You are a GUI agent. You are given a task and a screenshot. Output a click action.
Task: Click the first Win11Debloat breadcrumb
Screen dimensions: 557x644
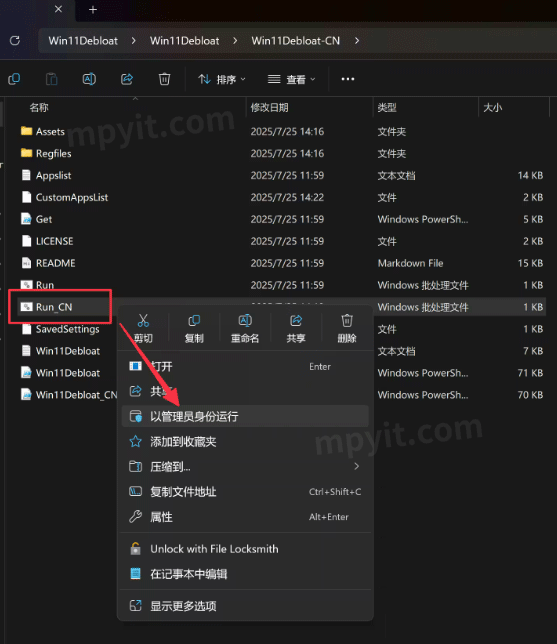83,41
